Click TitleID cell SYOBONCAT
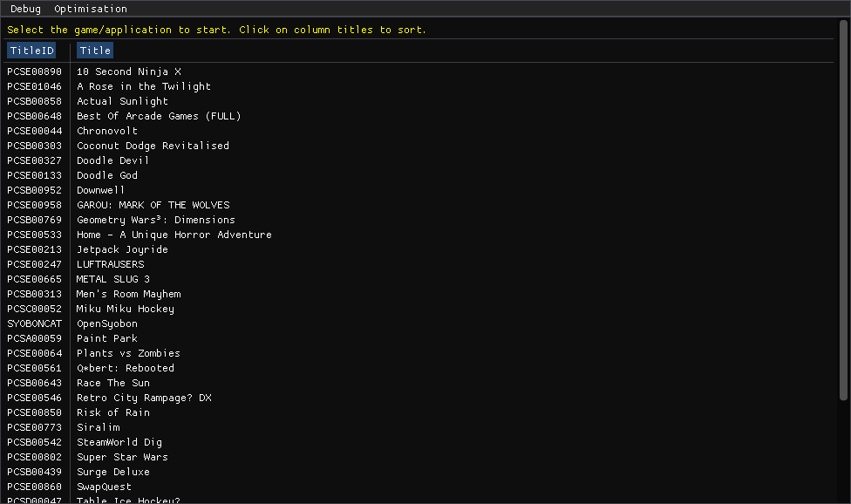This screenshot has width=851, height=504. click(x=35, y=324)
